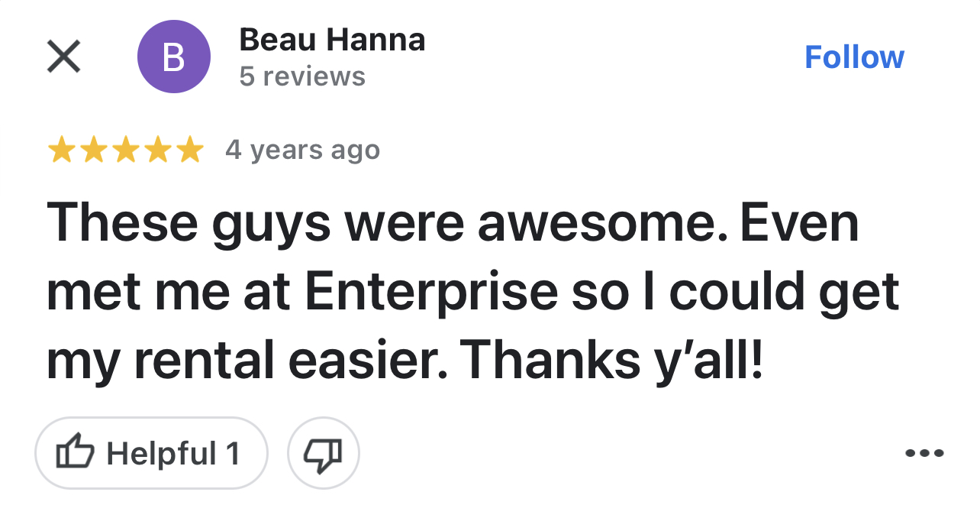Viewport: 980px width, 505px height.
Task: Open Beau Hanna's profile name
Action: (x=332, y=39)
